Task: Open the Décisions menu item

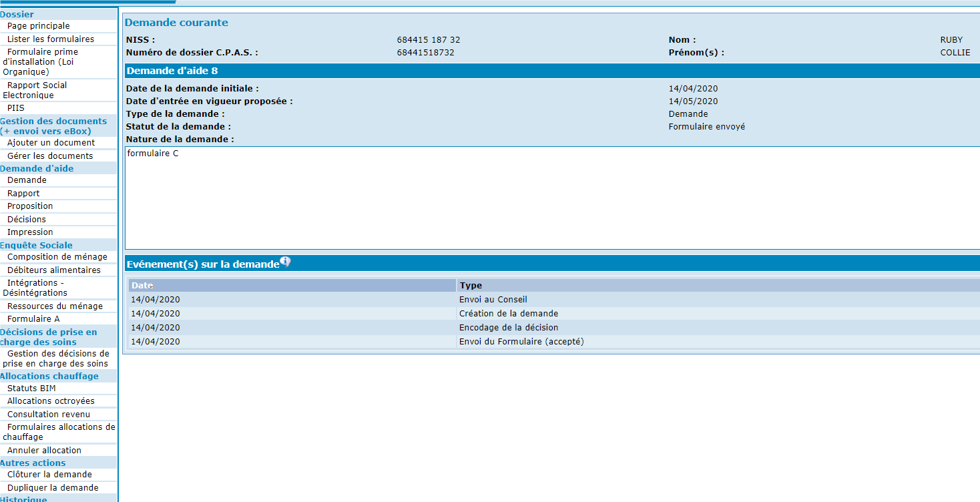Action: tap(27, 219)
